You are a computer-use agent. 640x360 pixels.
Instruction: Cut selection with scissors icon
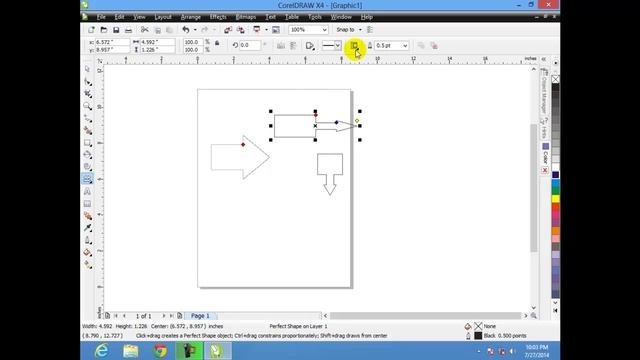pyautogui.click(x=144, y=30)
